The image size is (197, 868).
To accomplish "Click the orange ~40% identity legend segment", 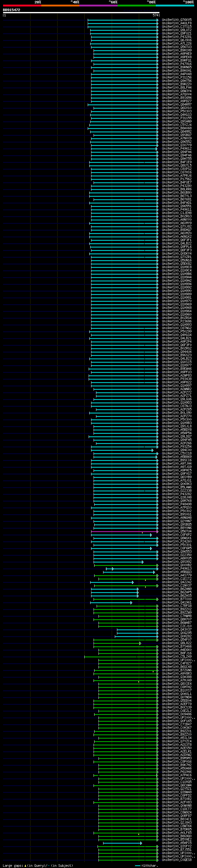I will (x=60, y=6).
